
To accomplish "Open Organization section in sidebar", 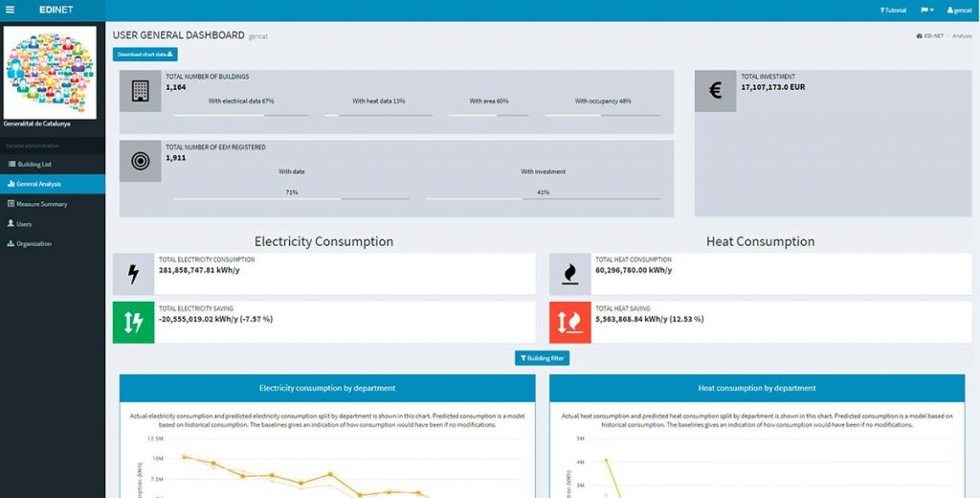I will (x=33, y=243).
